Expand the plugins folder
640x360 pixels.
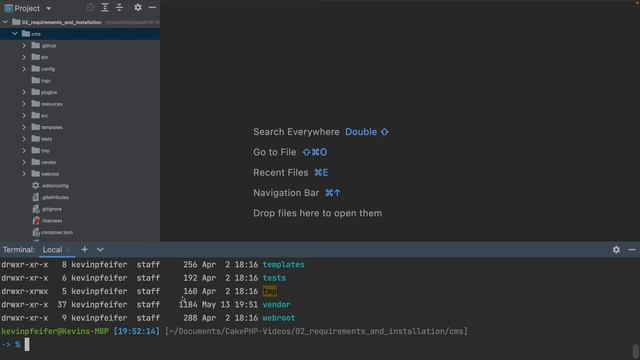click(24, 92)
